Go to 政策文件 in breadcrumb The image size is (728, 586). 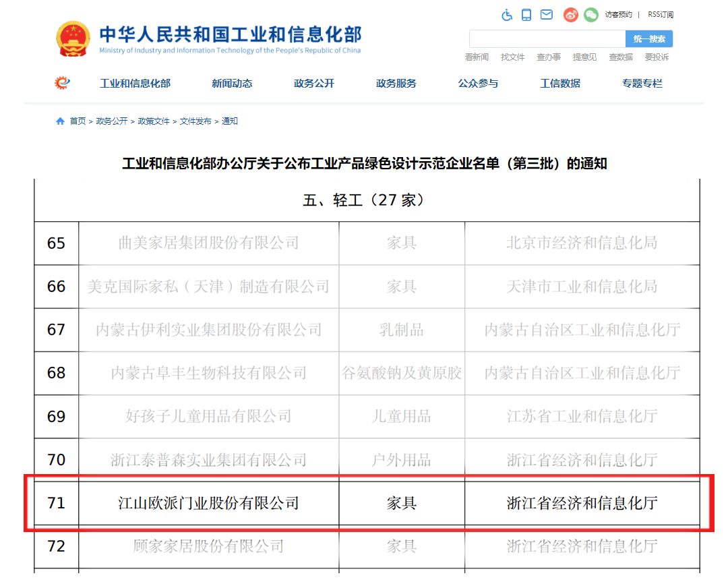pyautogui.click(x=154, y=121)
